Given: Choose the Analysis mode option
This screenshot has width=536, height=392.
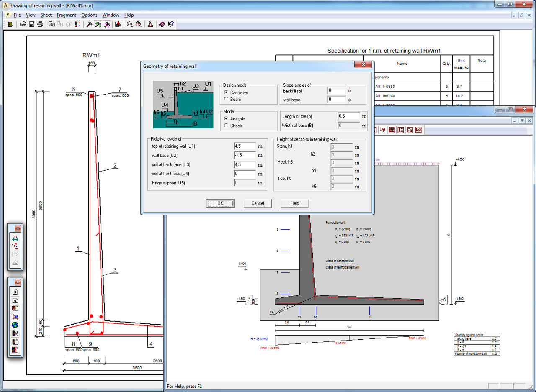Looking at the screenshot, I should point(227,119).
